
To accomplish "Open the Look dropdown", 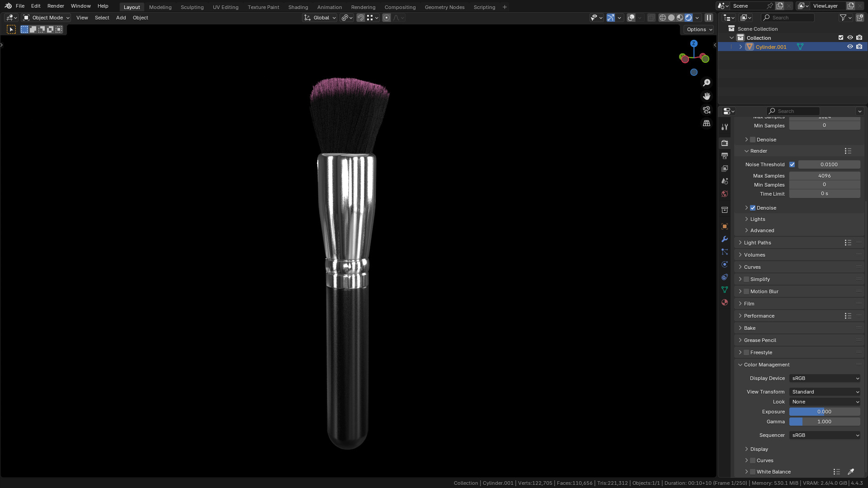I will 825,402.
